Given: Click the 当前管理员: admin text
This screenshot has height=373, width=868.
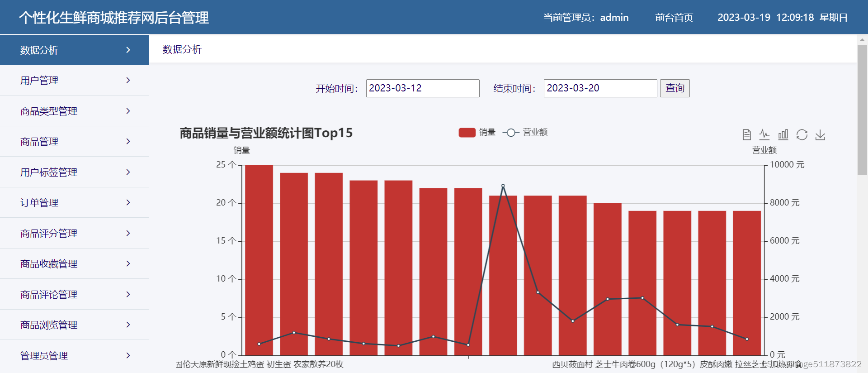Looking at the screenshot, I should click(x=586, y=17).
